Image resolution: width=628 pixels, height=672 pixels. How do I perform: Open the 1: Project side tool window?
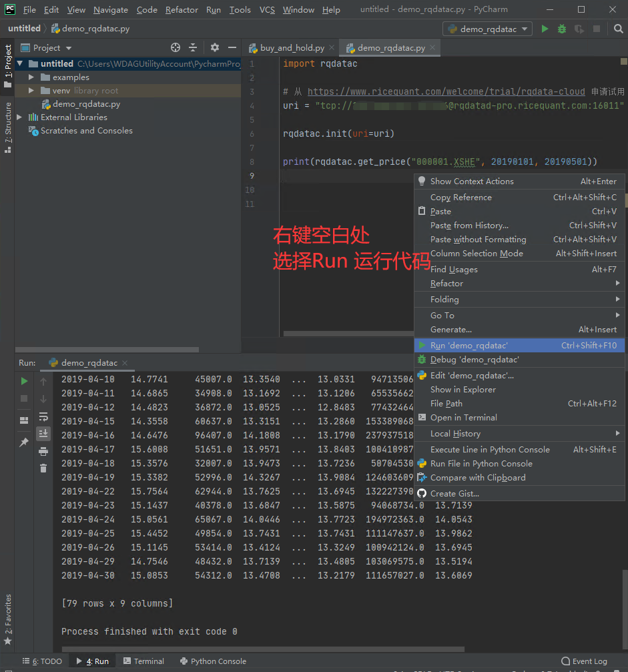[8, 67]
